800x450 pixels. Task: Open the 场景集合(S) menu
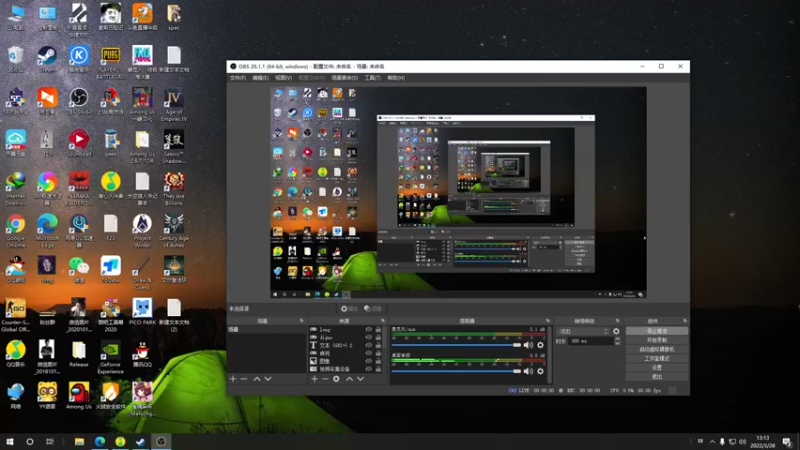(x=344, y=78)
